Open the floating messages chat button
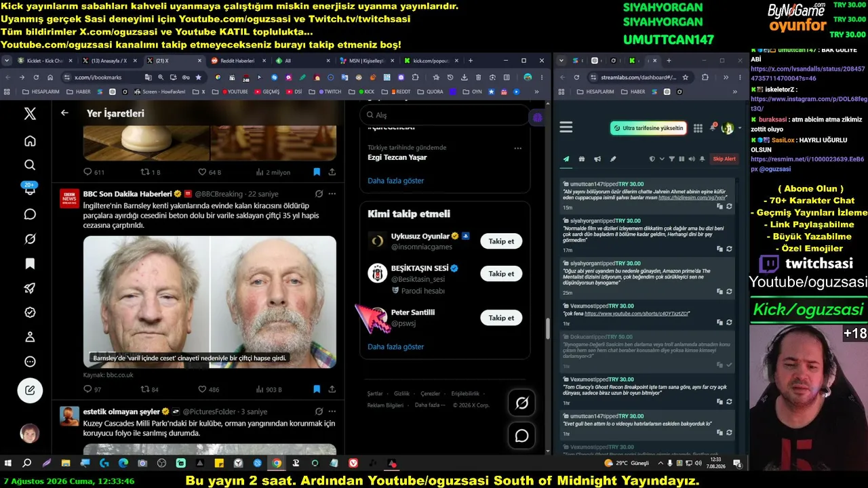868x488 pixels. (521, 435)
